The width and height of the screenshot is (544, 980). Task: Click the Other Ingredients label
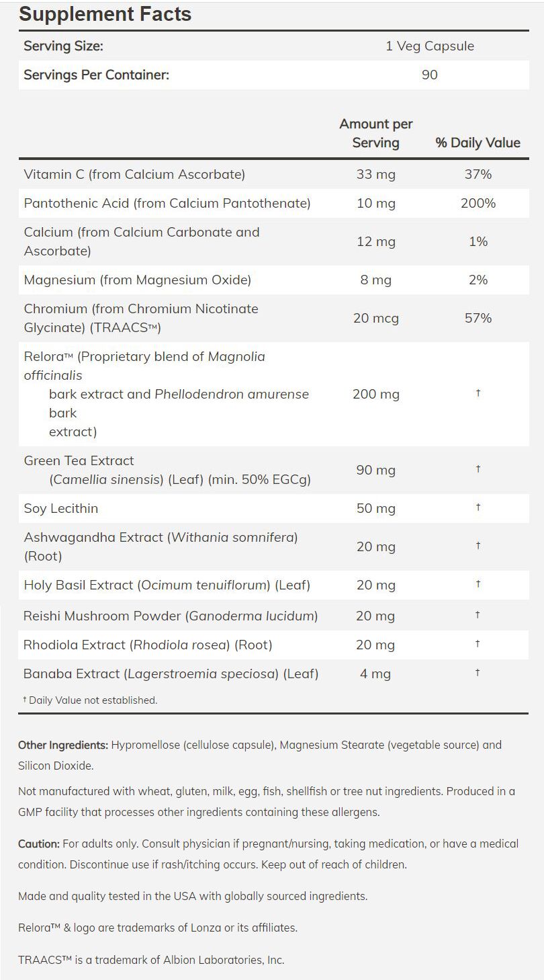(63, 745)
